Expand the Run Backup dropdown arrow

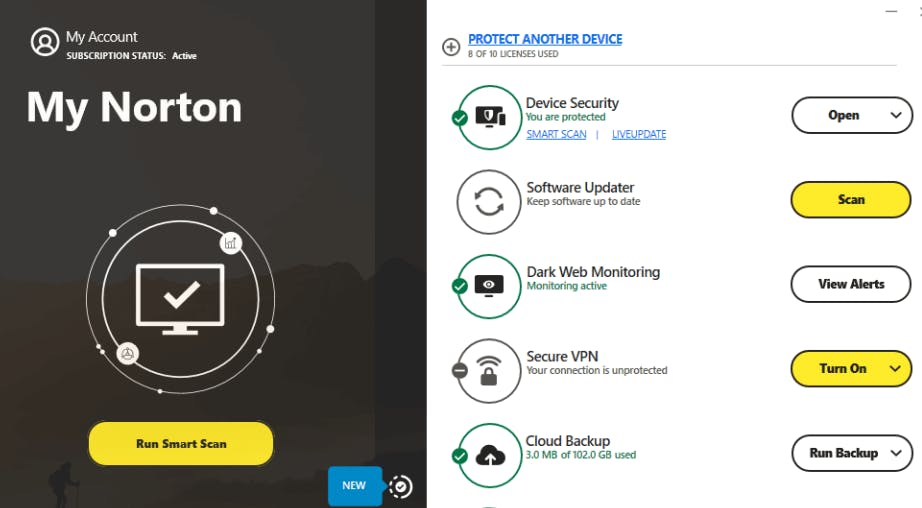896,453
